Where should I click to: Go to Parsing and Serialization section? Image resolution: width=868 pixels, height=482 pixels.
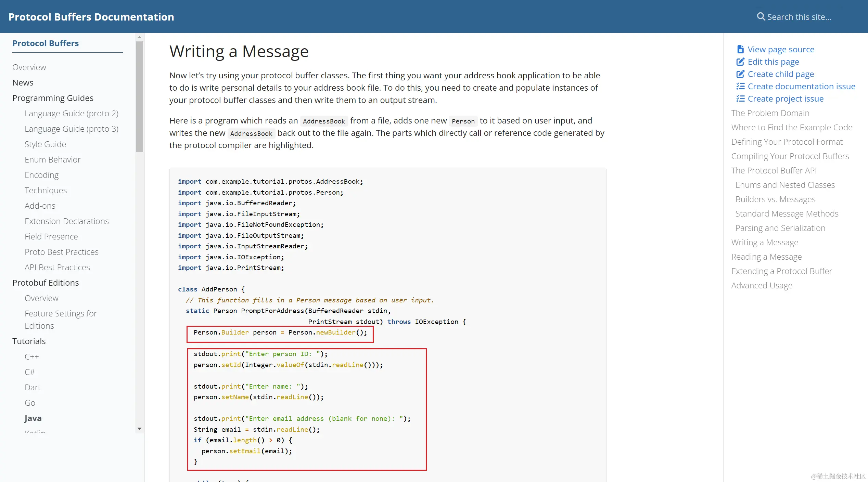tap(780, 228)
